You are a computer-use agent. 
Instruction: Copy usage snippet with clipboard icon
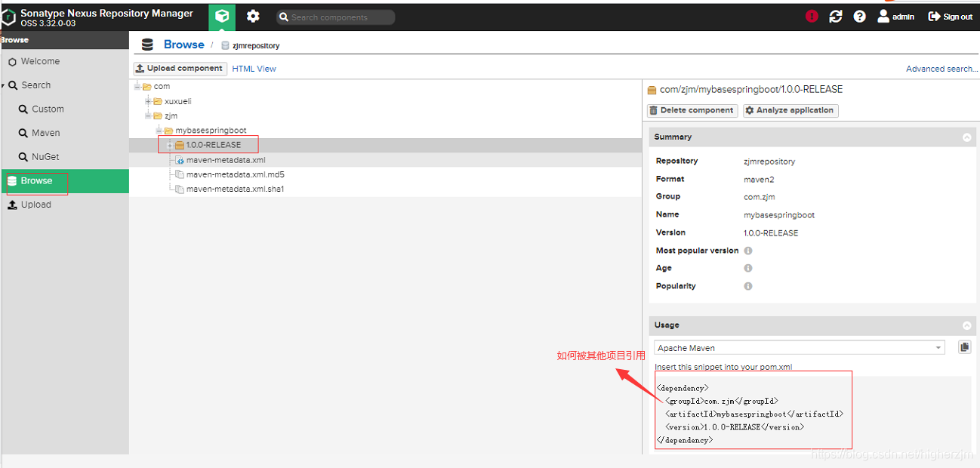964,347
